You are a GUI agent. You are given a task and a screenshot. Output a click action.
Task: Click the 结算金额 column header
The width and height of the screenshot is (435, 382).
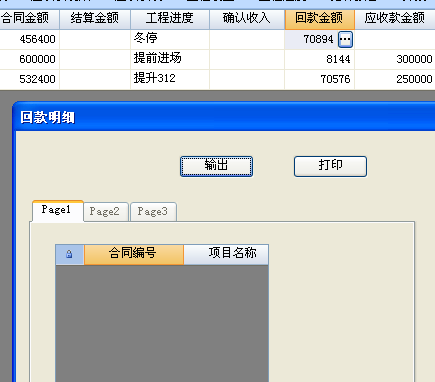(95, 19)
